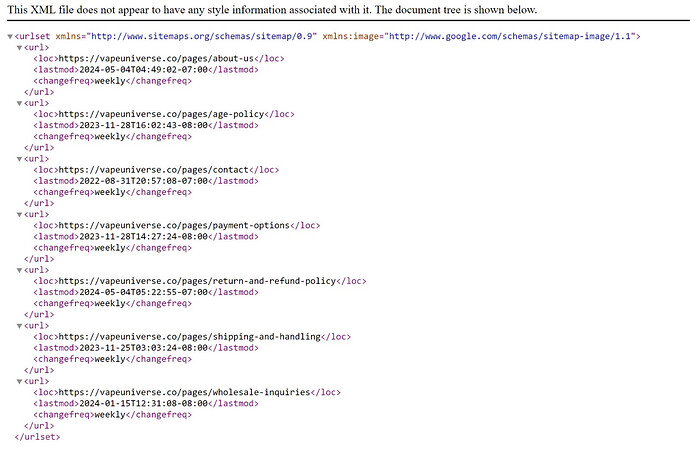Click the 'This XML file does not appear' notice
This screenshot has height=457, width=690.
tap(272, 10)
